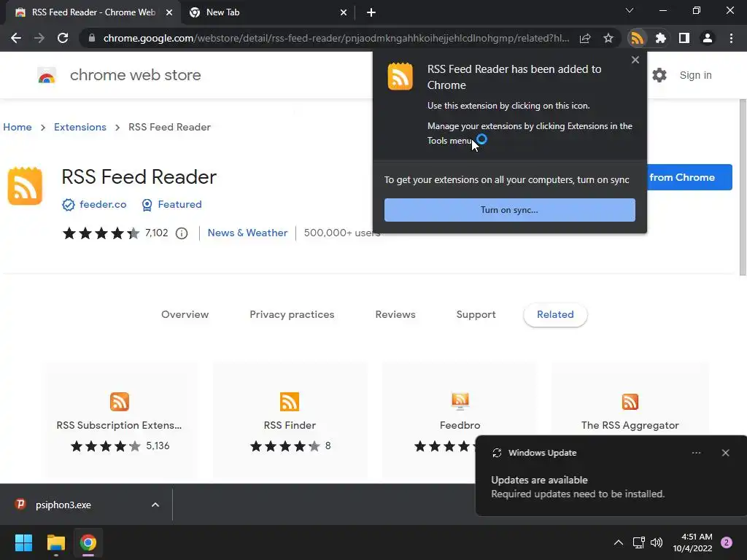Click the address bar URL
Image resolution: width=747 pixels, height=560 pixels.
[336, 38]
